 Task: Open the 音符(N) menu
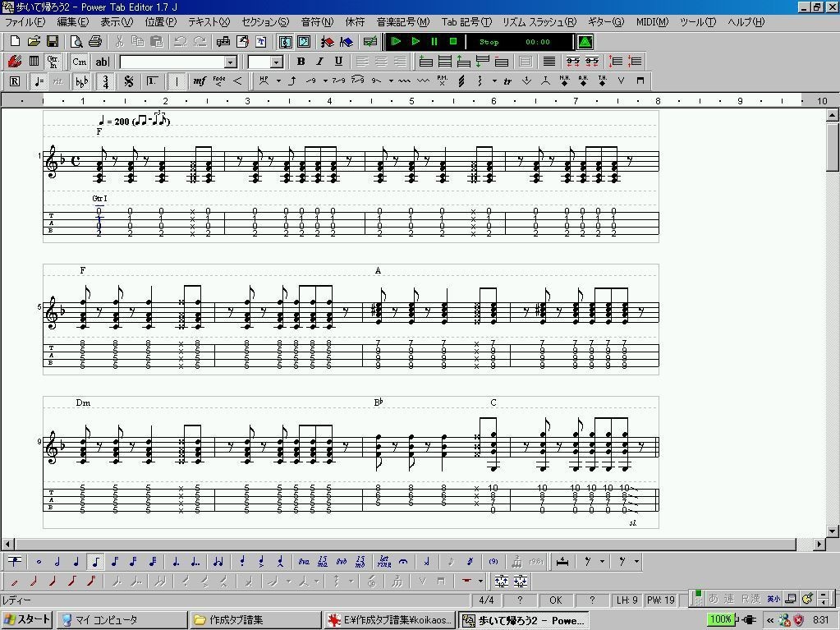(x=317, y=22)
